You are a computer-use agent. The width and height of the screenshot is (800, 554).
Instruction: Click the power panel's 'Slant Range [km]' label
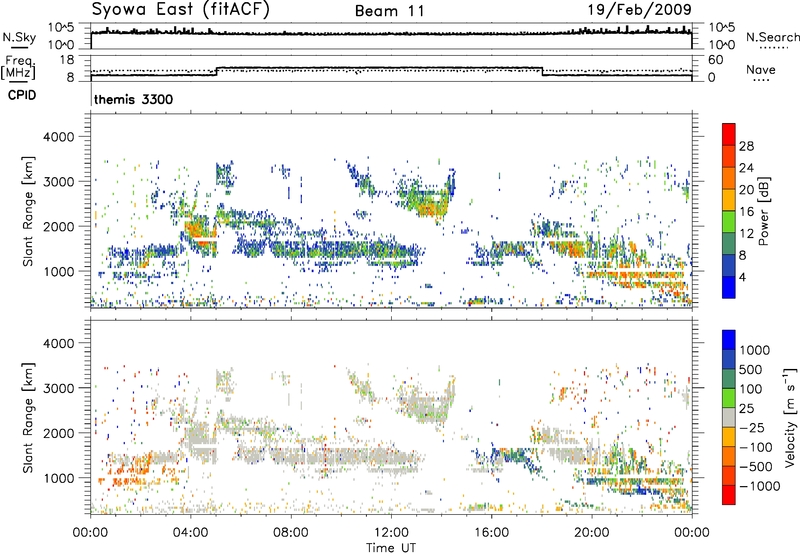coord(28,211)
